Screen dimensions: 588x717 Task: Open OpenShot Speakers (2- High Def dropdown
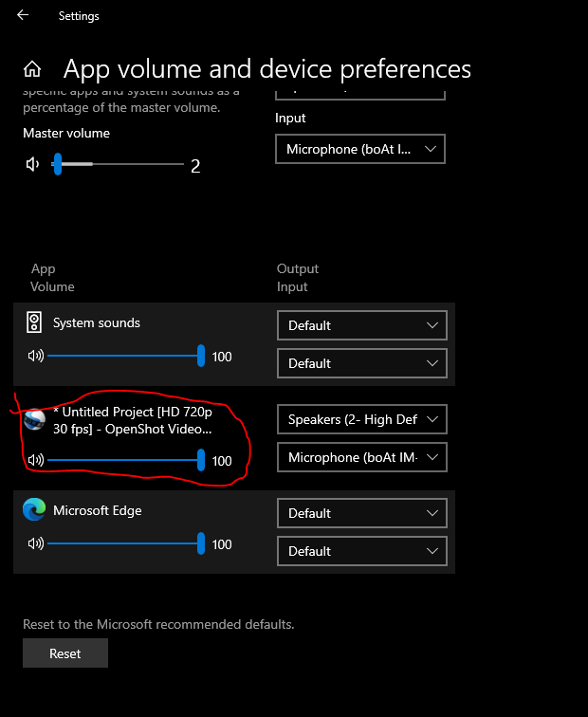pos(362,419)
